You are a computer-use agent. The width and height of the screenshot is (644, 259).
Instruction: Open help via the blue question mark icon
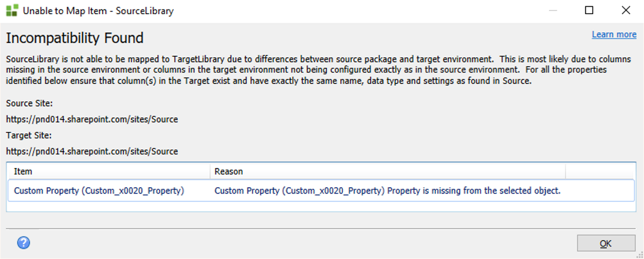click(x=24, y=242)
